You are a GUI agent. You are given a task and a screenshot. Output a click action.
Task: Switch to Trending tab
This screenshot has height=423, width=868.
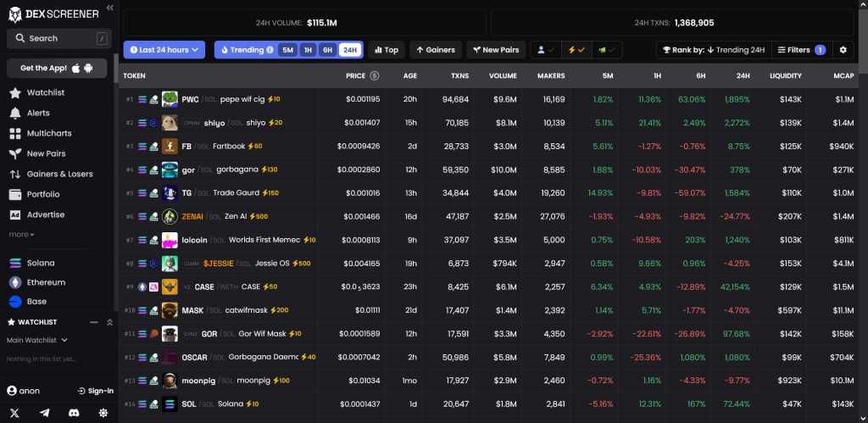pyautogui.click(x=247, y=50)
